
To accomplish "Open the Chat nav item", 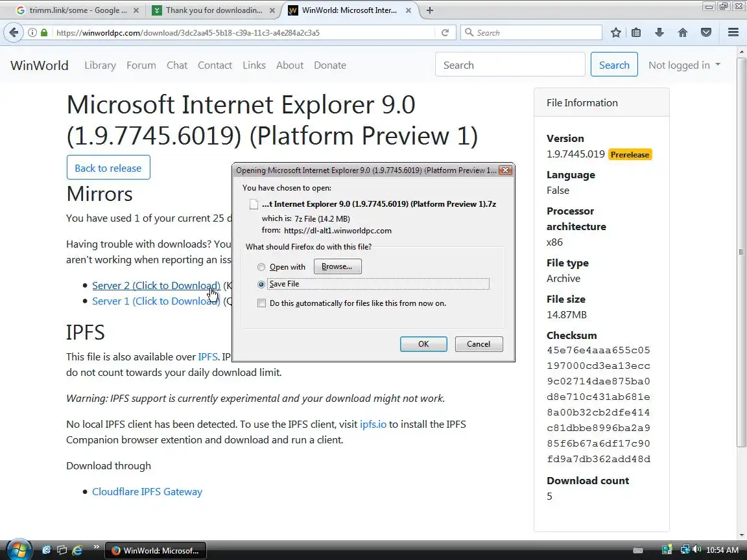I will click(177, 65).
